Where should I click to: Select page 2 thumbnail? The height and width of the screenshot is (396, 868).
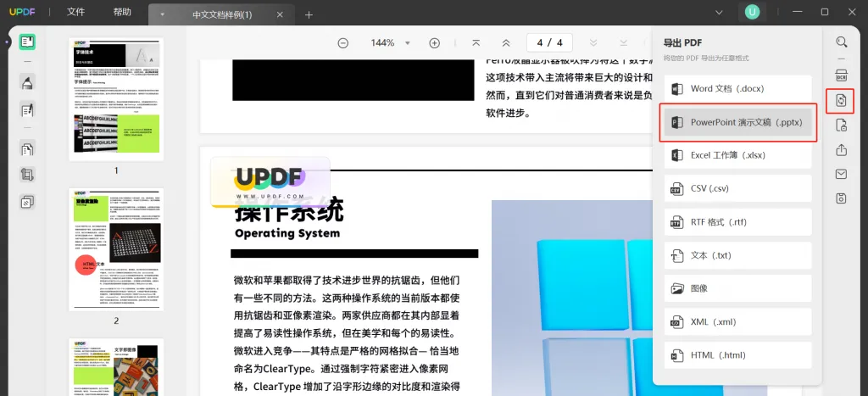116,249
